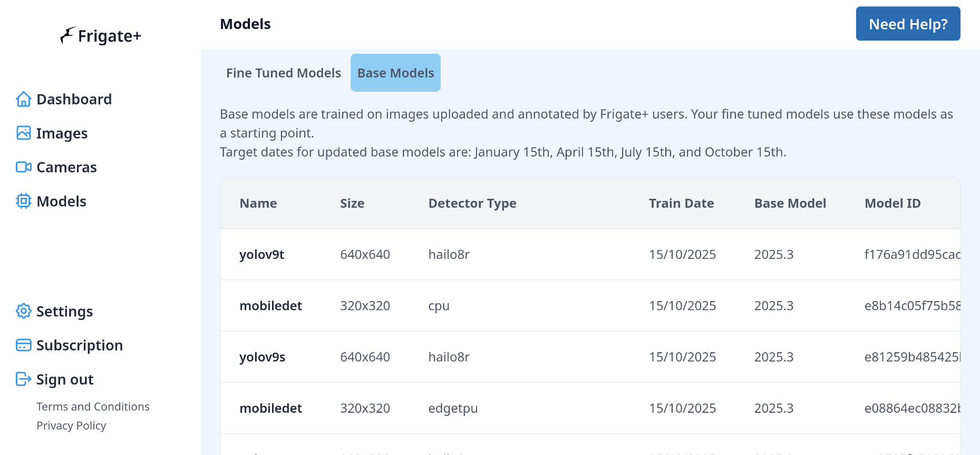Open the Privacy Policy link
The width and height of the screenshot is (980, 455).
click(71, 425)
